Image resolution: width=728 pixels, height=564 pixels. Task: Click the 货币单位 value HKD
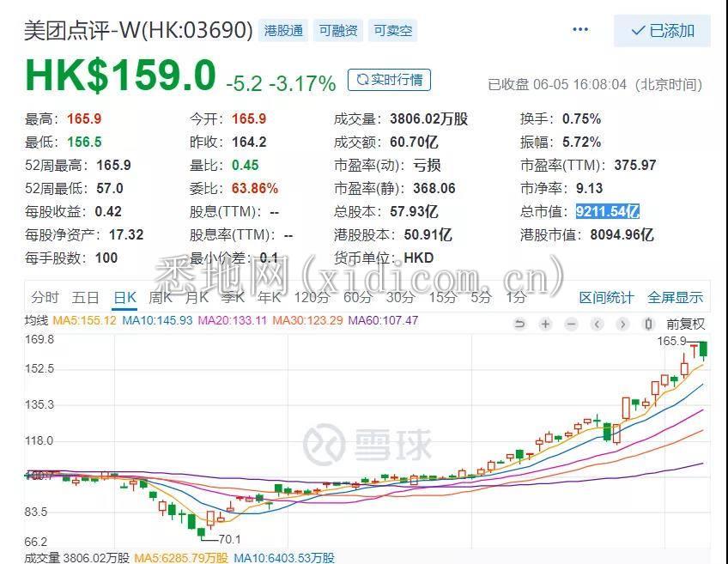(419, 258)
